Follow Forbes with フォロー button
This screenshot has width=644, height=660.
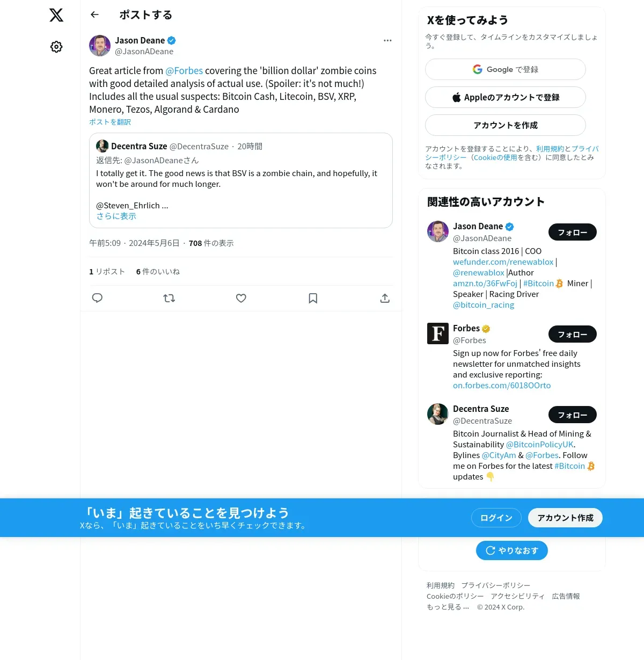click(573, 334)
